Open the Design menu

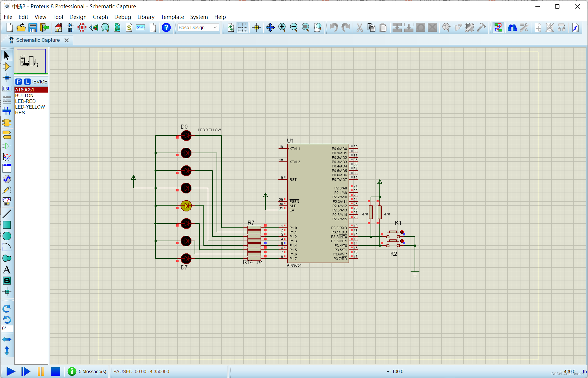click(x=78, y=17)
